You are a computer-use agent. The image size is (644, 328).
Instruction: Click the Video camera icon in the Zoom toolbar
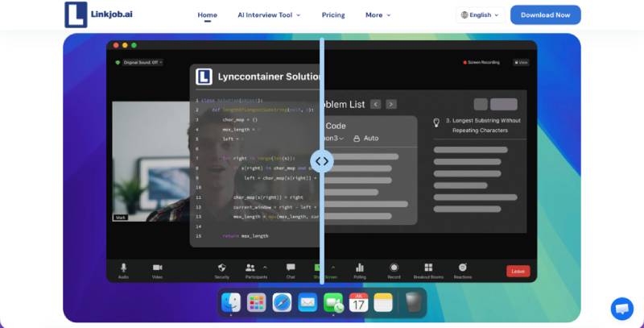click(157, 268)
